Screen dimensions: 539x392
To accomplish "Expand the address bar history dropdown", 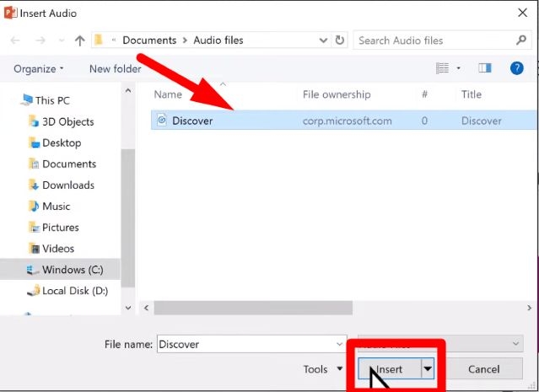I will point(323,40).
